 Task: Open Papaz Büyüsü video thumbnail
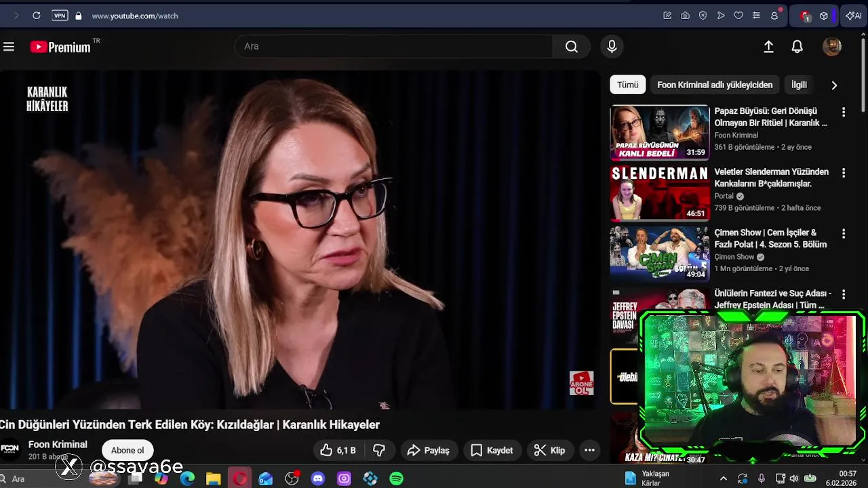(x=659, y=132)
